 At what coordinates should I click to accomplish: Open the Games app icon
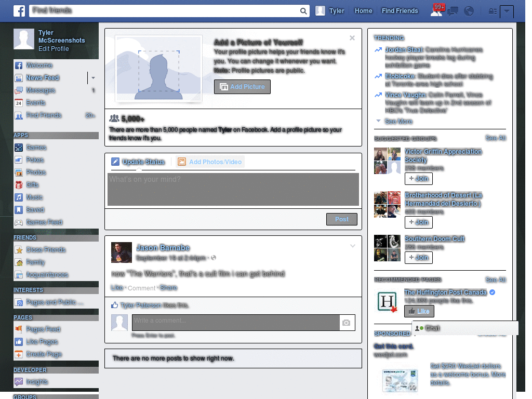click(x=19, y=148)
